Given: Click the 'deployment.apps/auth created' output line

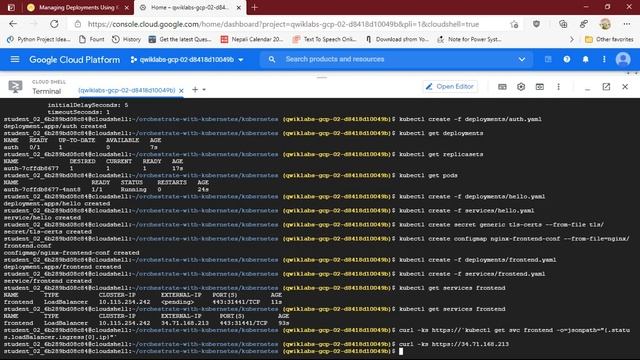Looking at the screenshot, I should click(55, 126).
